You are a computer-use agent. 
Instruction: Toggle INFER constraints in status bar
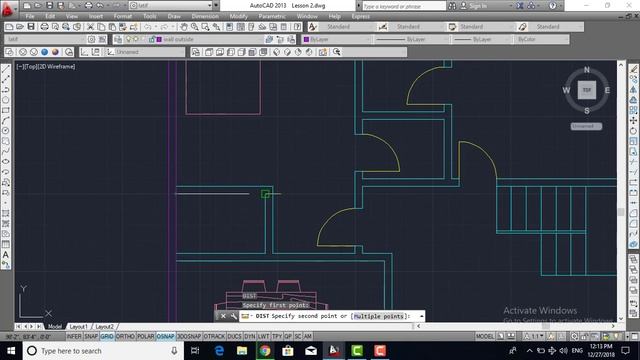tap(74, 336)
